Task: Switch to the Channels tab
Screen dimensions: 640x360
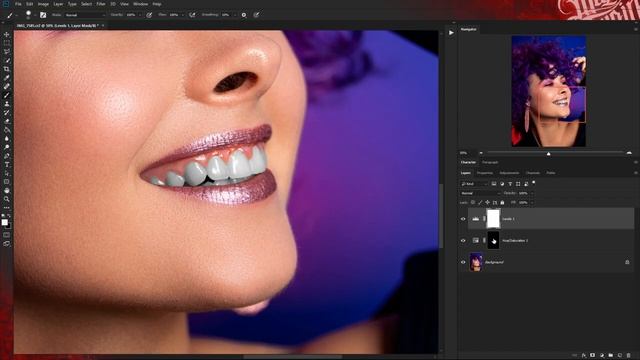Action: click(533, 173)
